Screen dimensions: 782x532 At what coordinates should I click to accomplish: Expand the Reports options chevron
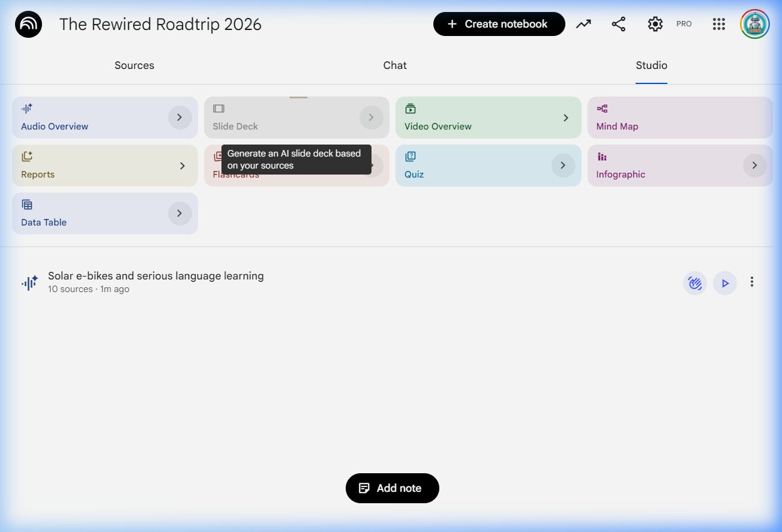pyautogui.click(x=182, y=166)
